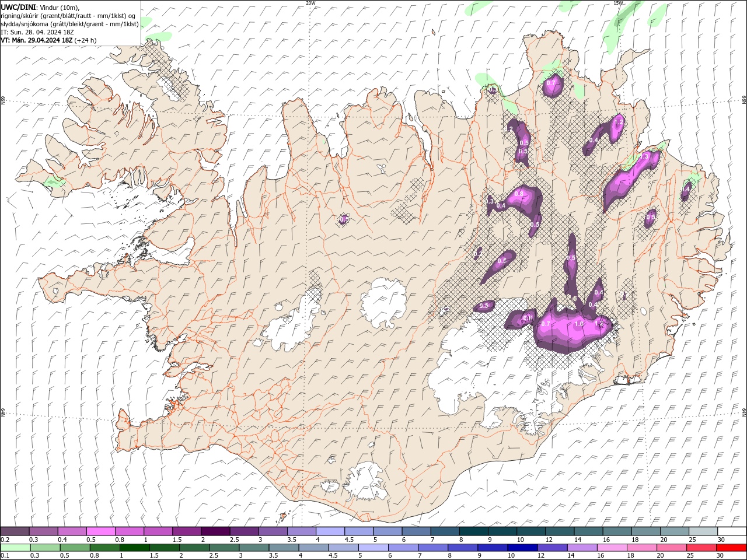Pick the white 30 swatch in upper legend
Image resolution: width=747 pixels, height=560 pixels.
pos(732,531)
